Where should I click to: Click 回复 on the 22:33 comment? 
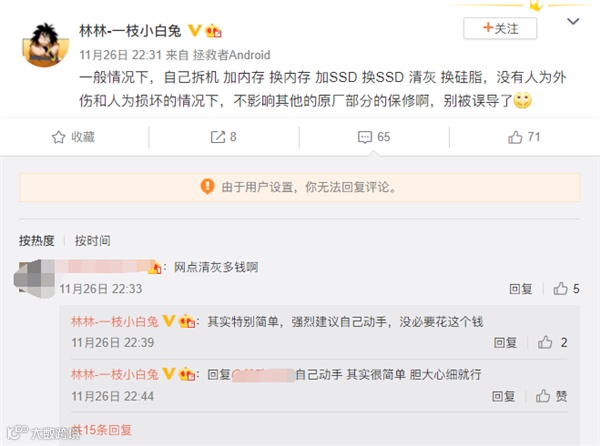520,289
